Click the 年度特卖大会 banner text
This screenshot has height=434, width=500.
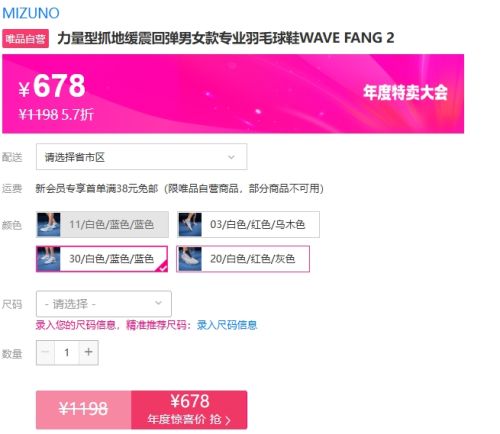point(405,92)
